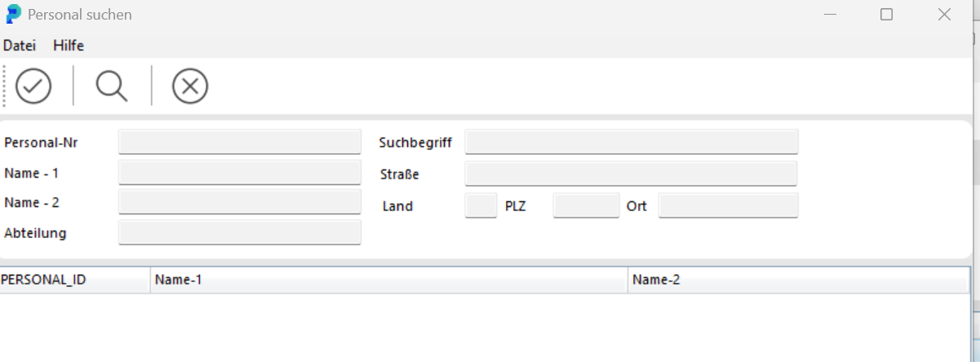Minimize the Personal suchen window

pos(831,15)
